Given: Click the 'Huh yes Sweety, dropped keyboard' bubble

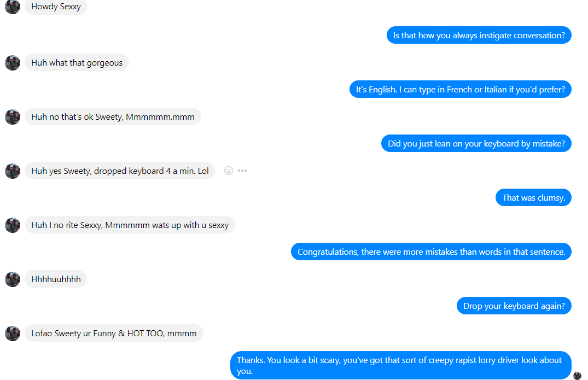Looking at the screenshot, I should coord(120,171).
